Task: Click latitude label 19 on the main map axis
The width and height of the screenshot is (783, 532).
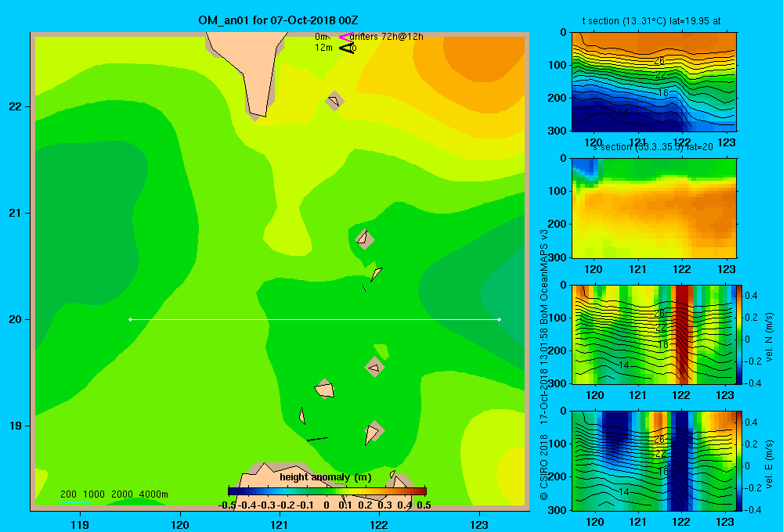Action: (16, 426)
